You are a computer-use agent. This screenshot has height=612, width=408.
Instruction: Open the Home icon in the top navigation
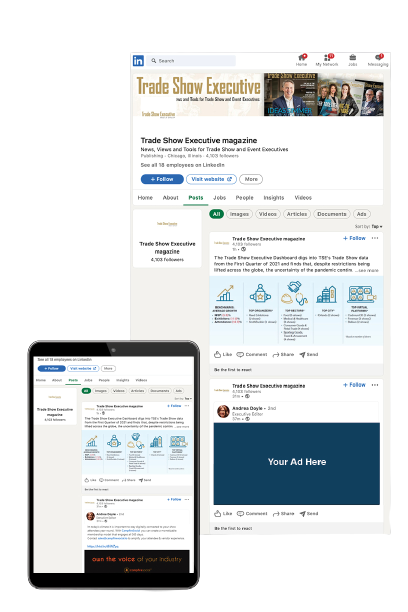(301, 60)
